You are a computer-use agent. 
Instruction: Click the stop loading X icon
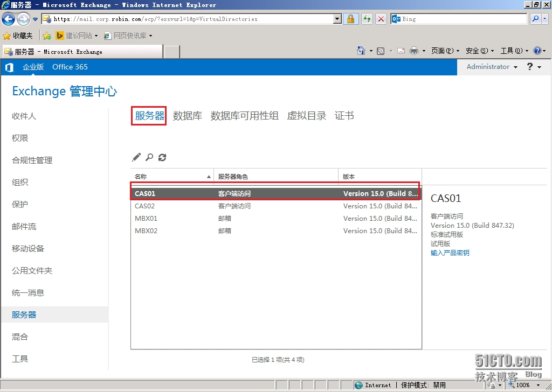(x=381, y=19)
